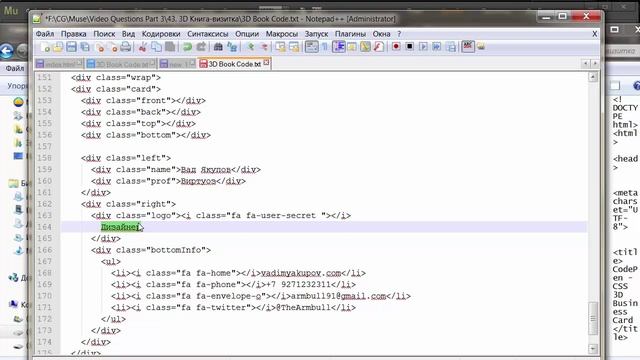Click the Save All toolbar icon
Screen dimensions: 640x360
click(85, 47)
